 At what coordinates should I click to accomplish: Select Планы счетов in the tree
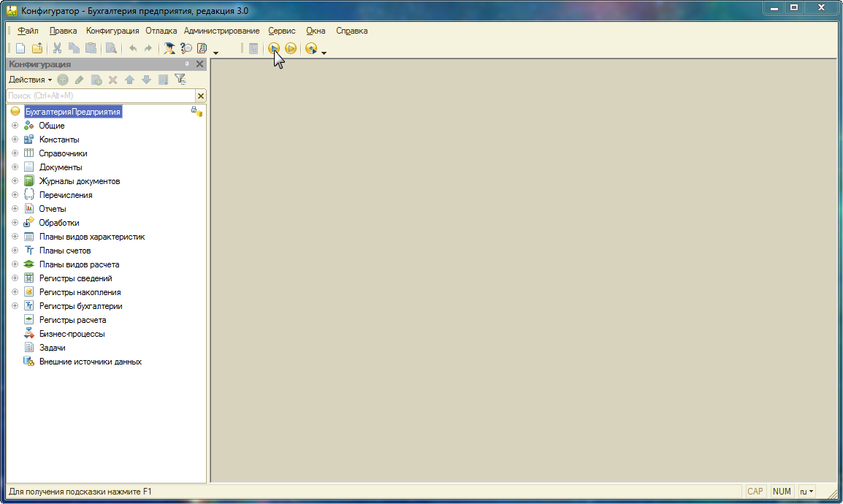point(65,251)
